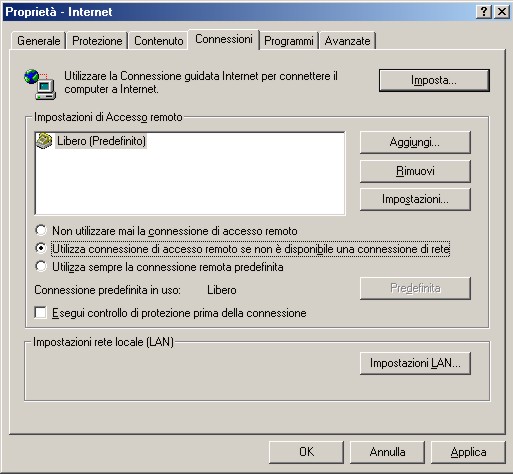Screen dimensions: 513x474
Task: Select 'Utilizza connessione di accesso remoto se non disponibile' option
Action: [41, 248]
